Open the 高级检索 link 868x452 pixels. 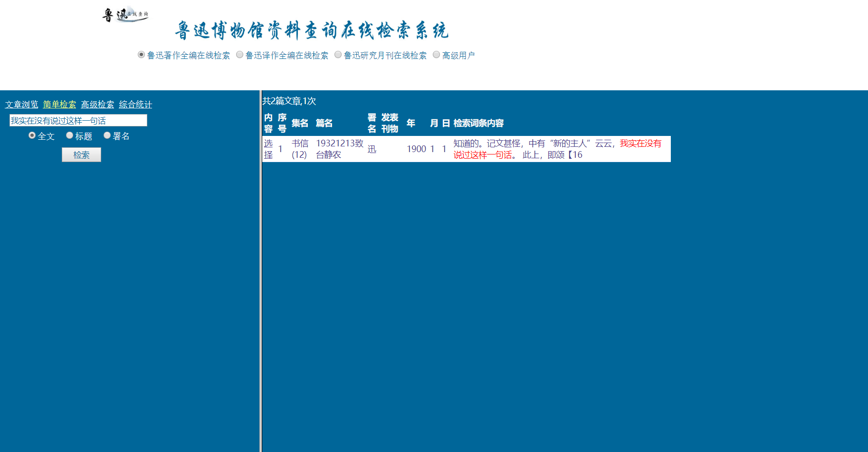tap(97, 105)
